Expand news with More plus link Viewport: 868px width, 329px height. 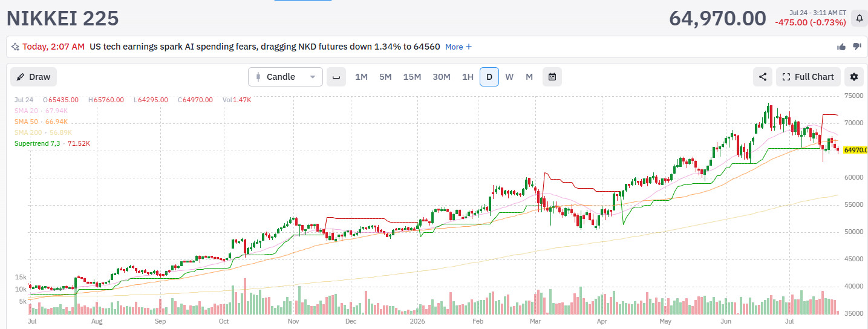(458, 47)
